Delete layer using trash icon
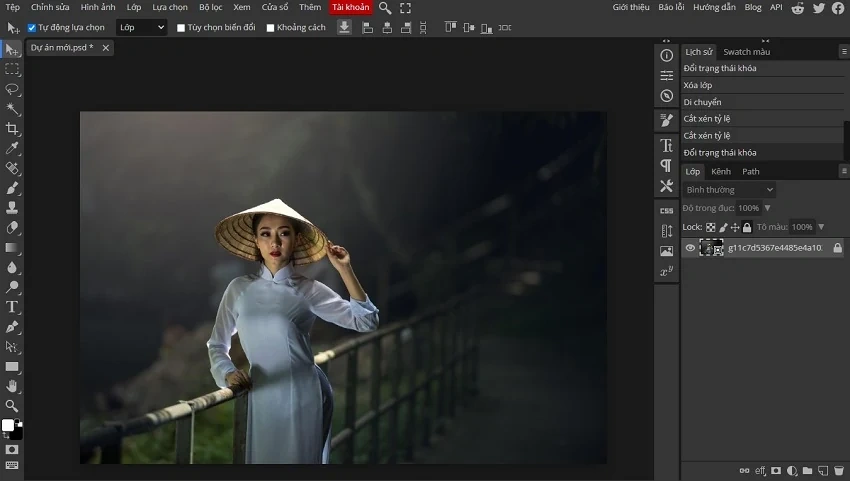The image size is (850, 481). coord(838,470)
